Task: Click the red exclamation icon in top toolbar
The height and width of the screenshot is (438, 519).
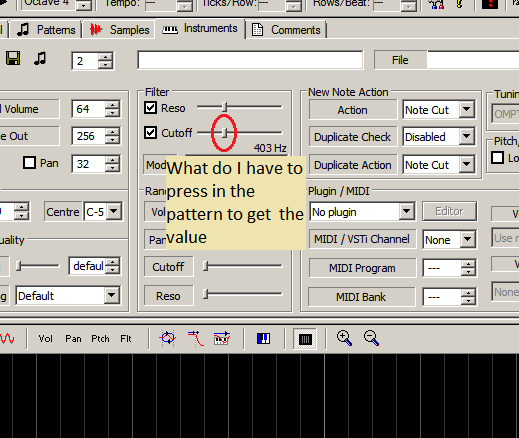Action: click(490, 4)
